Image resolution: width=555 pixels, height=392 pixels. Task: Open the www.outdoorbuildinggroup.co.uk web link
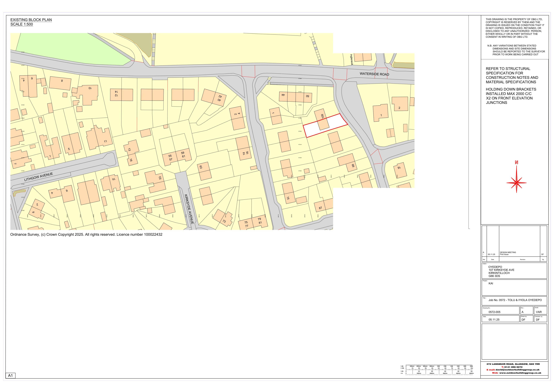520,373
